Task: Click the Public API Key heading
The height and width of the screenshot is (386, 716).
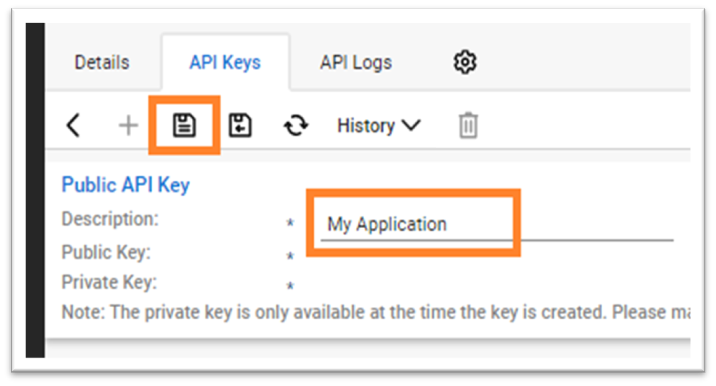Action: 126,185
